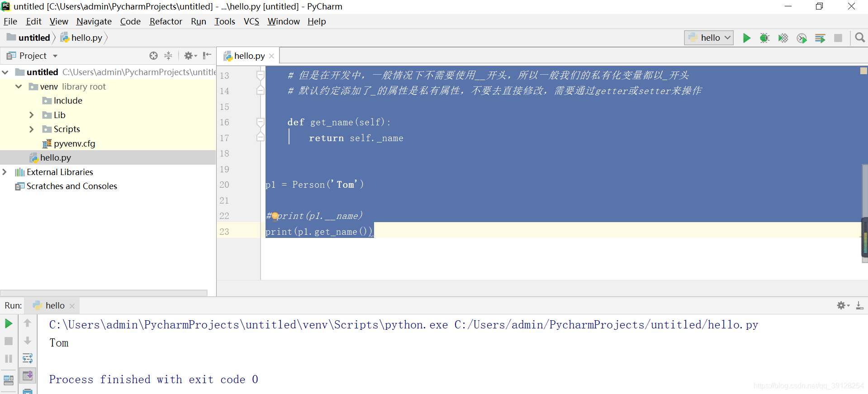The image size is (868, 394).
Task: Hide the Project tool window
Action: pos(207,56)
